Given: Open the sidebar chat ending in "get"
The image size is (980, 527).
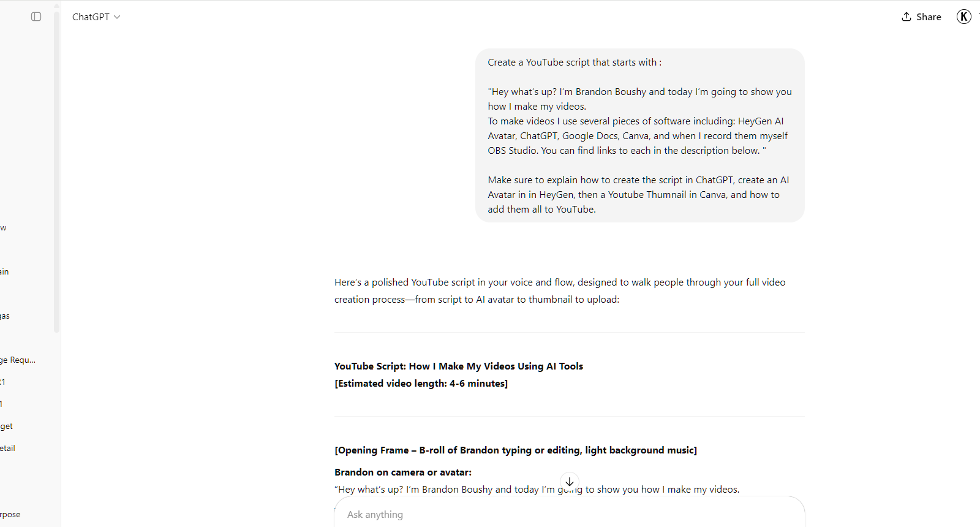Looking at the screenshot, I should point(7,426).
